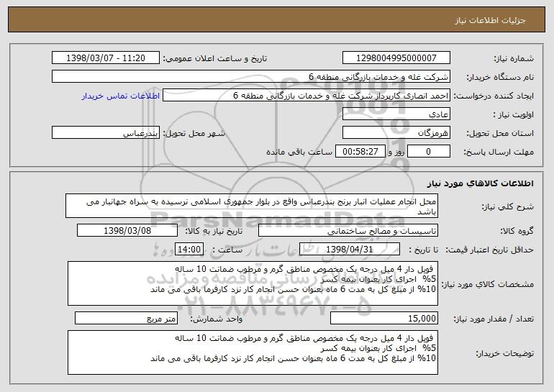Click the general need description text box

[252, 206]
